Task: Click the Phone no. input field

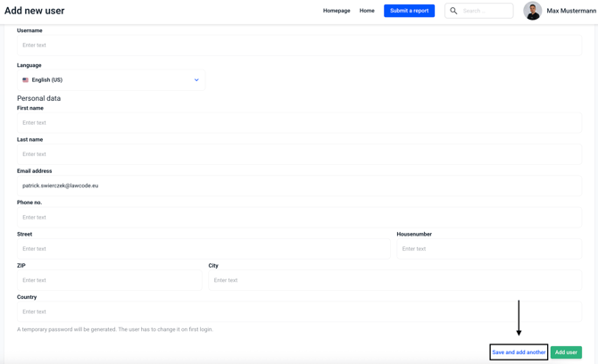Action: click(299, 218)
